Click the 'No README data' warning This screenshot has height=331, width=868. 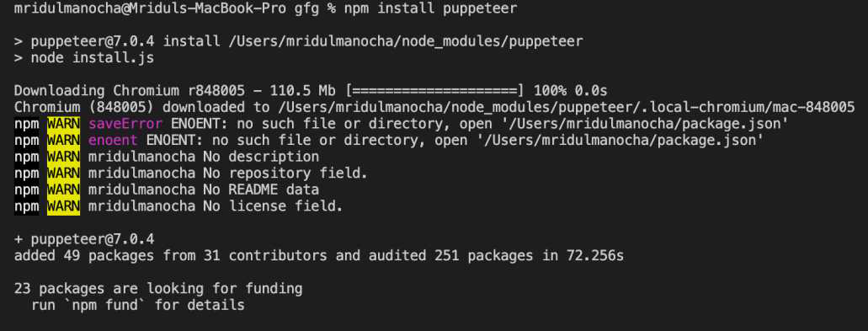click(261, 190)
